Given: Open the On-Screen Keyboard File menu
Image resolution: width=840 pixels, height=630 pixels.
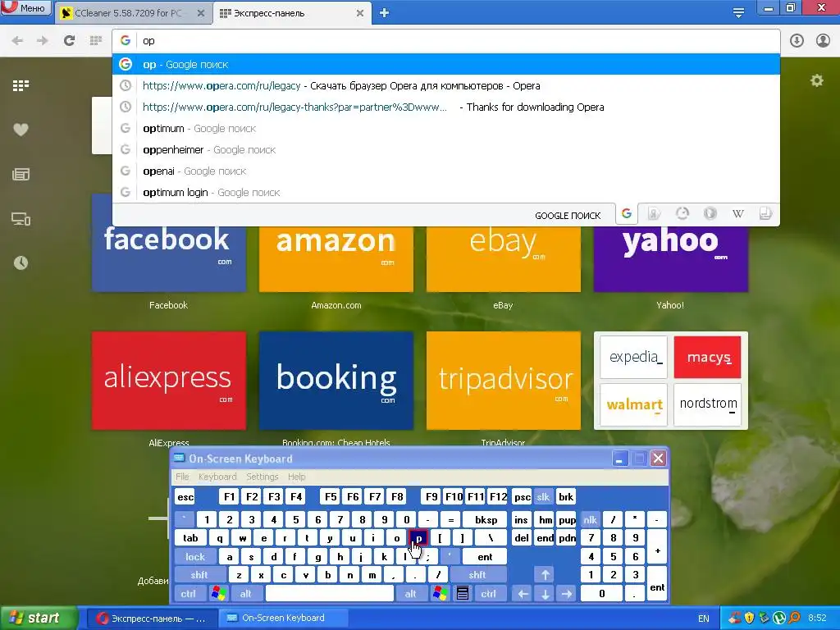Looking at the screenshot, I should coord(182,477).
